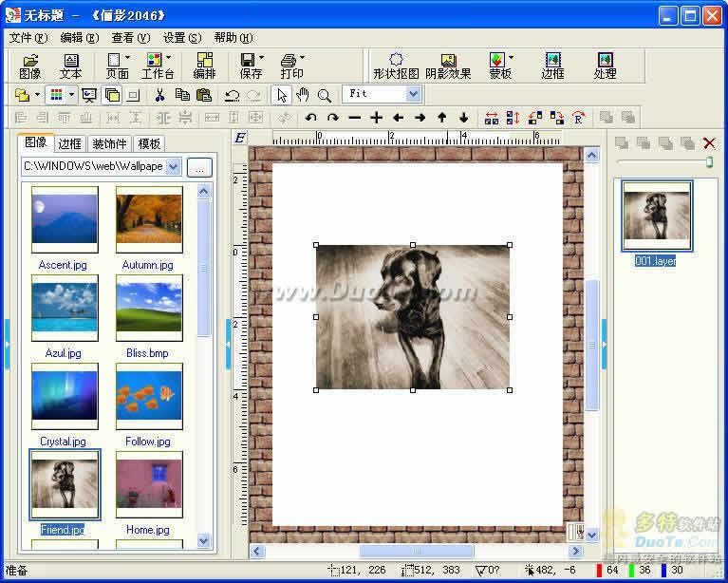The width and height of the screenshot is (728, 583).
Task: Delete layer with the red X icon
Action: 709,143
